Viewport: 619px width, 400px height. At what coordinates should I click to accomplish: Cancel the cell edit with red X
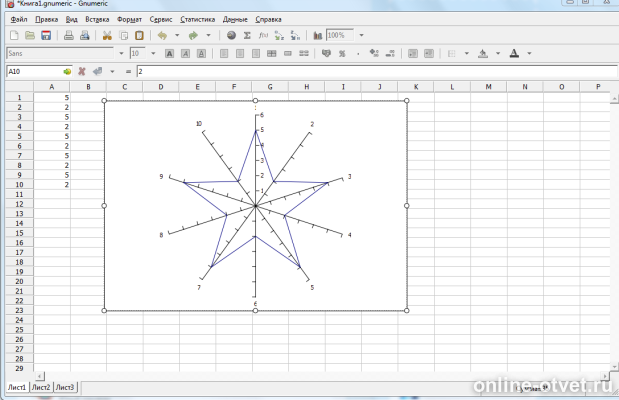tap(82, 71)
